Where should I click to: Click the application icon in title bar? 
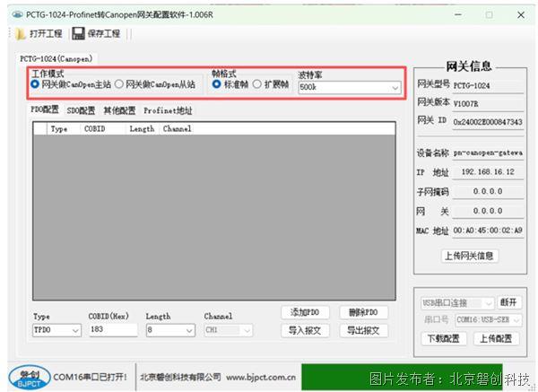(18, 14)
